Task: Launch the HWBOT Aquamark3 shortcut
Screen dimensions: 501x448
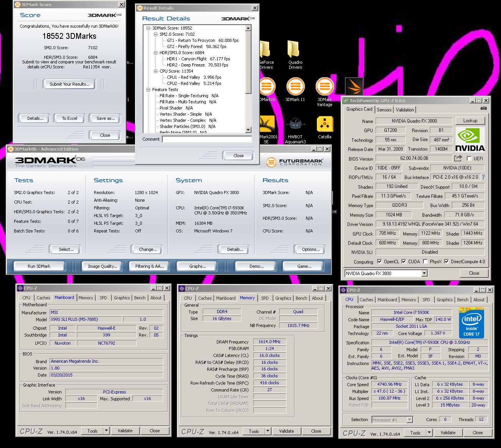Action: [295, 130]
